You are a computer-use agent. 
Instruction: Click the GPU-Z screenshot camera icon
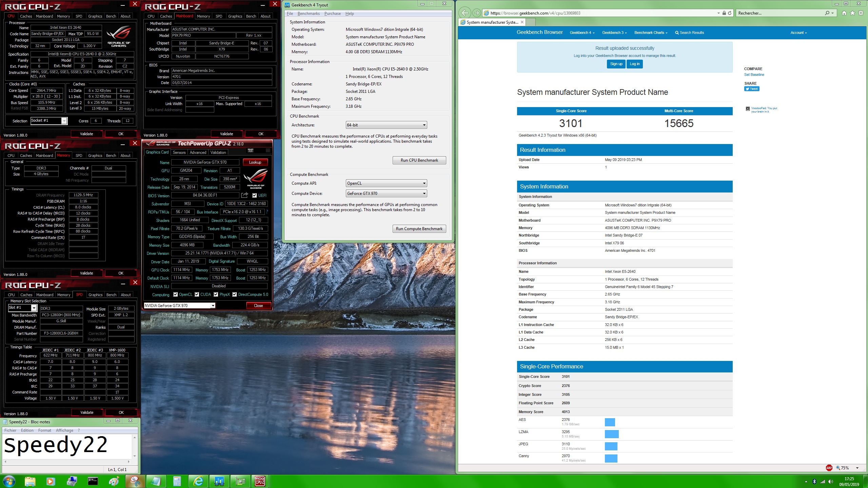pyautogui.click(x=251, y=150)
